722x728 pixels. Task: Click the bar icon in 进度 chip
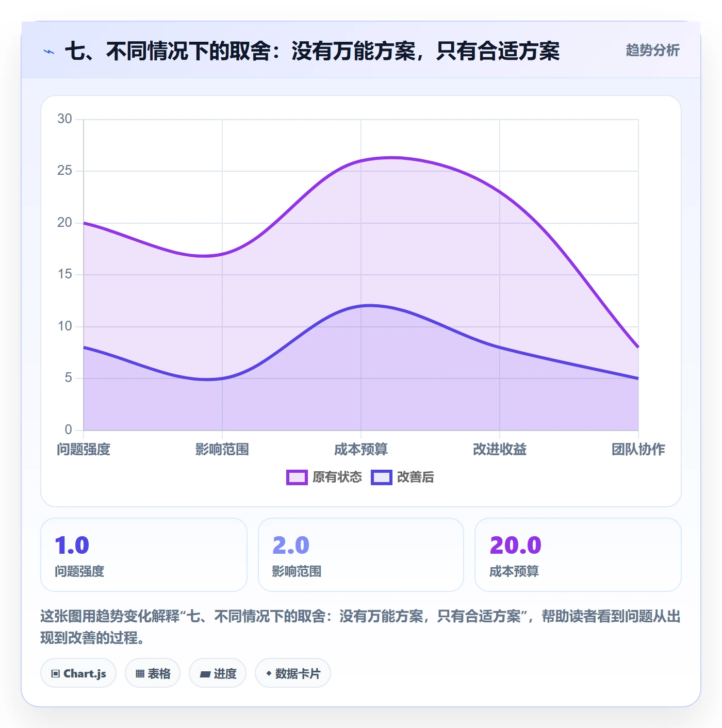[205, 674]
